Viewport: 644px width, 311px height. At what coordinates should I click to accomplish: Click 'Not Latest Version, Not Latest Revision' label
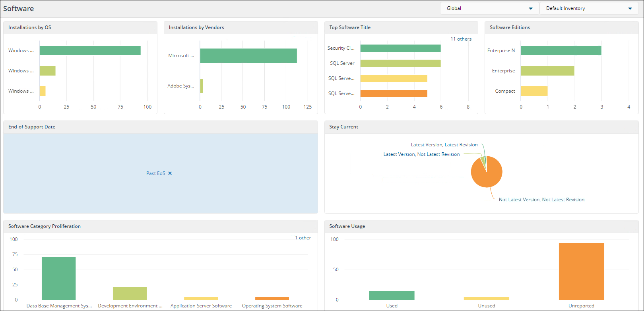click(541, 200)
